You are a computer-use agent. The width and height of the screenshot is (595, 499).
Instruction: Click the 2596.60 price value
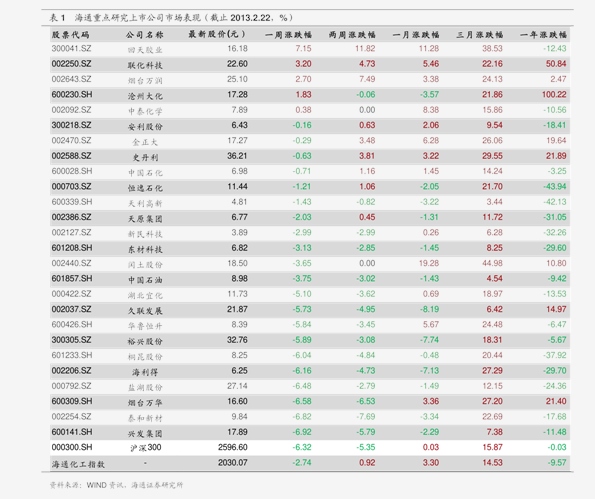pyautogui.click(x=233, y=447)
